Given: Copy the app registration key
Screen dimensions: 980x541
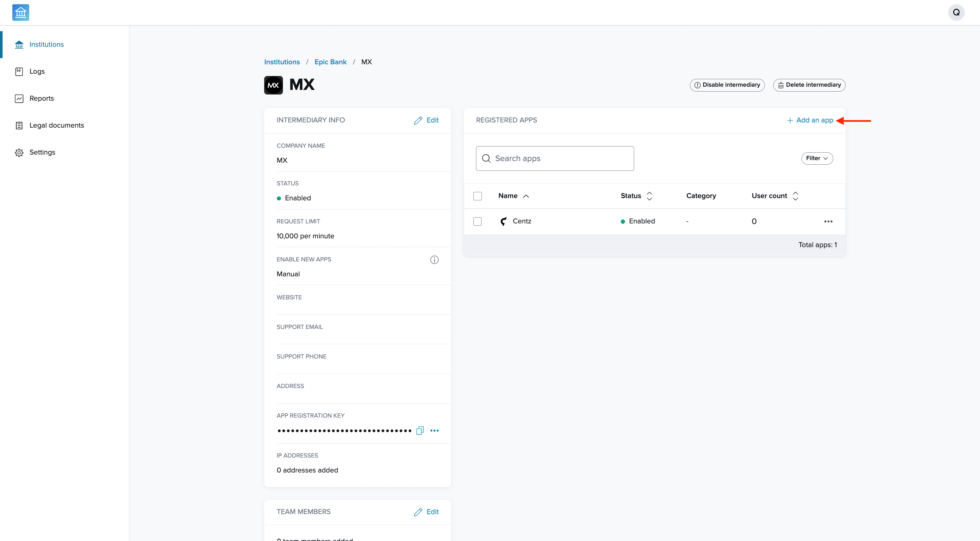Looking at the screenshot, I should (420, 431).
